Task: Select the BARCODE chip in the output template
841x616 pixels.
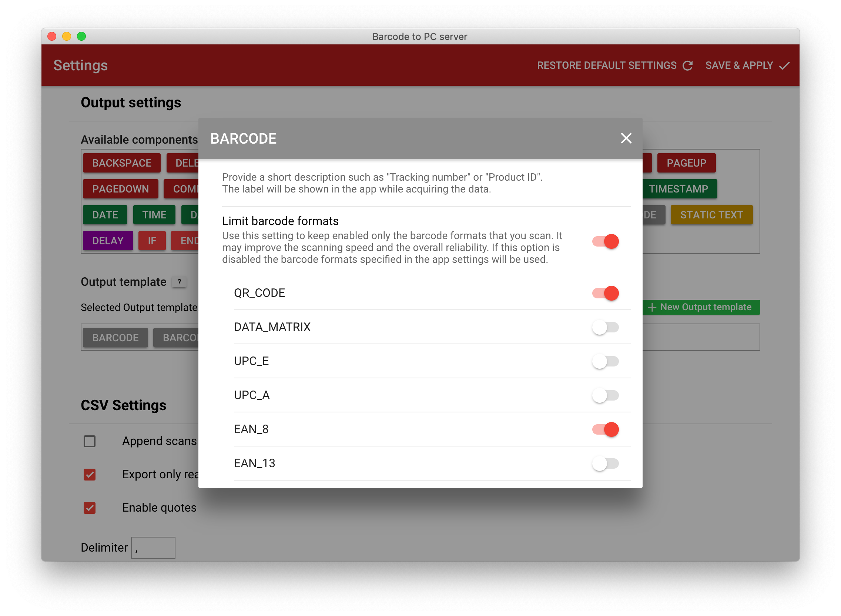Action: (x=115, y=338)
